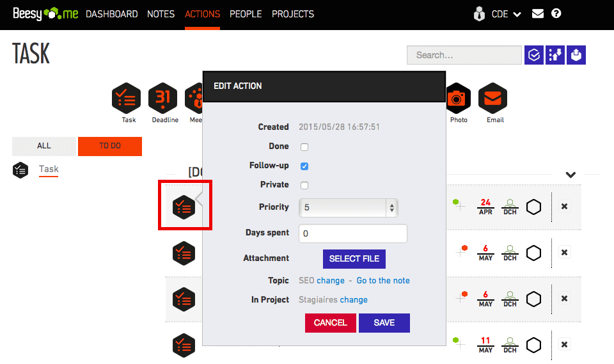Viewport: 614px width, 364px height.
Task: Click the blue sort toolbar button
Action: point(555,55)
